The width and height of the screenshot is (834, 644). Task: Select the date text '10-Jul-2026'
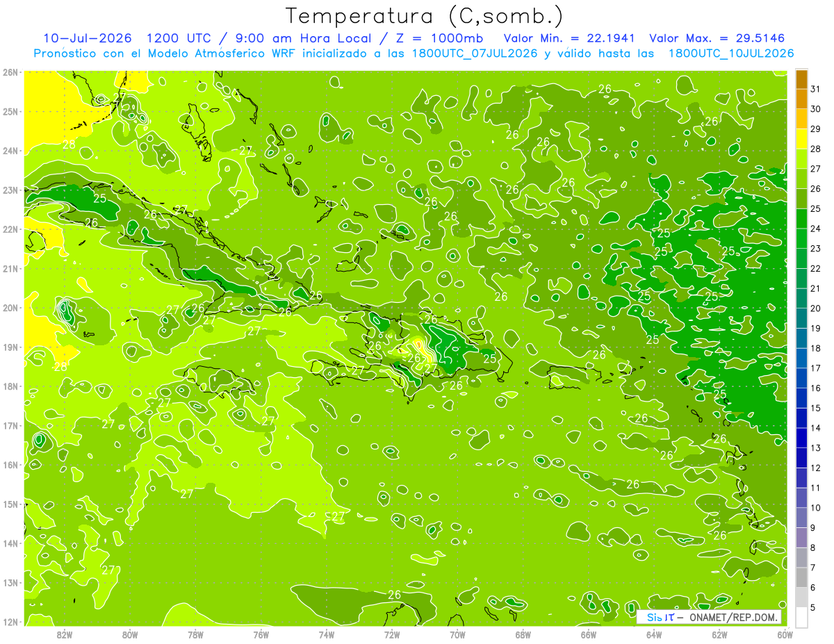tap(88, 38)
